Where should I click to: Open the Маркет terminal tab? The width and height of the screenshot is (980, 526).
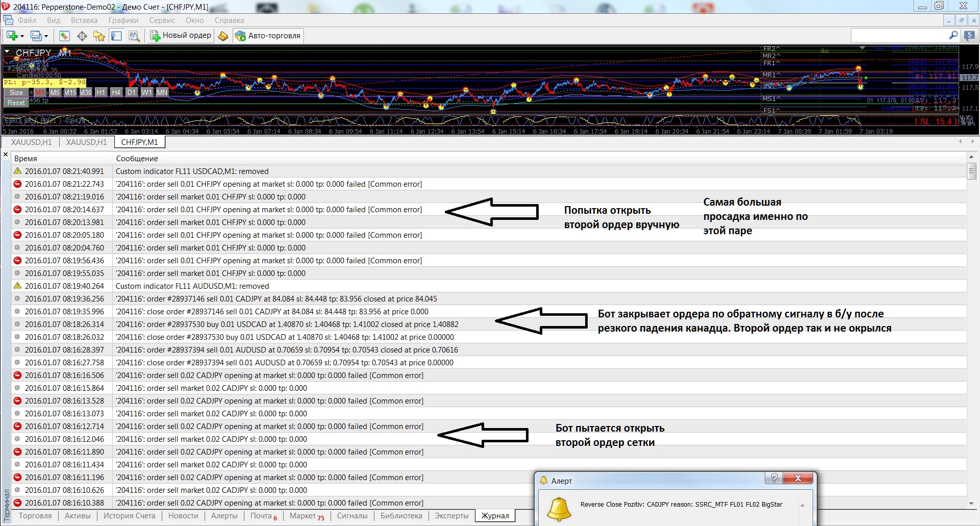pos(307,516)
